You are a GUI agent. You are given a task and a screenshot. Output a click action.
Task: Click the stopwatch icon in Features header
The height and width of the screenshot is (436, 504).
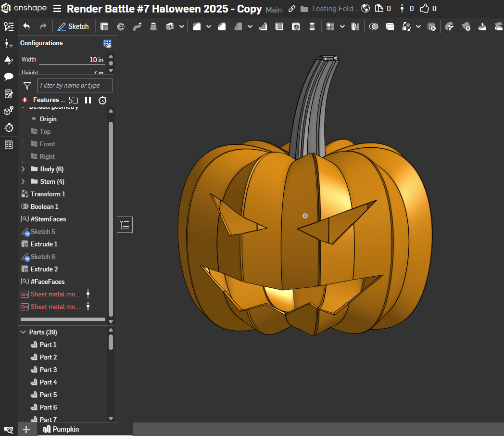click(102, 100)
